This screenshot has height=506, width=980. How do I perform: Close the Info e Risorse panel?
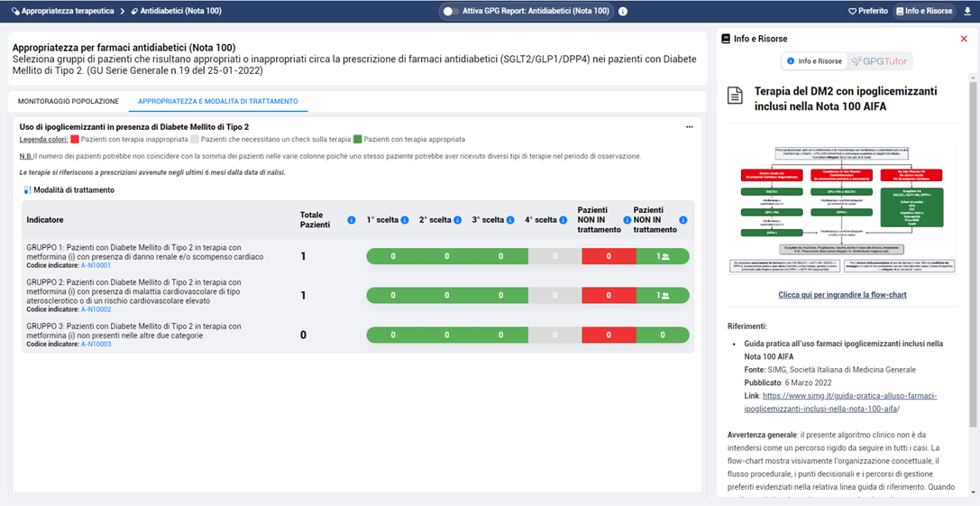tap(964, 39)
